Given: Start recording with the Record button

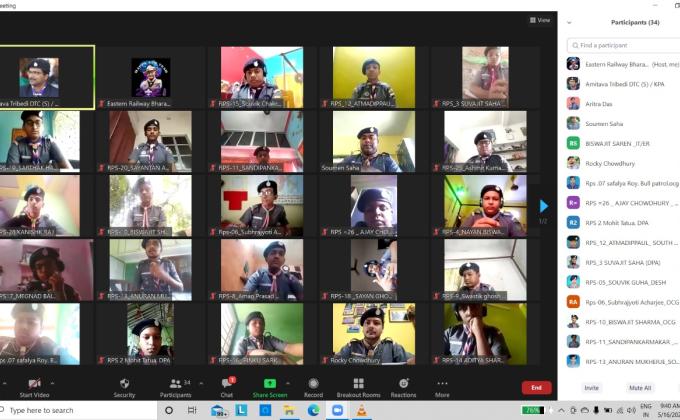Looking at the screenshot, I should coord(313,383).
